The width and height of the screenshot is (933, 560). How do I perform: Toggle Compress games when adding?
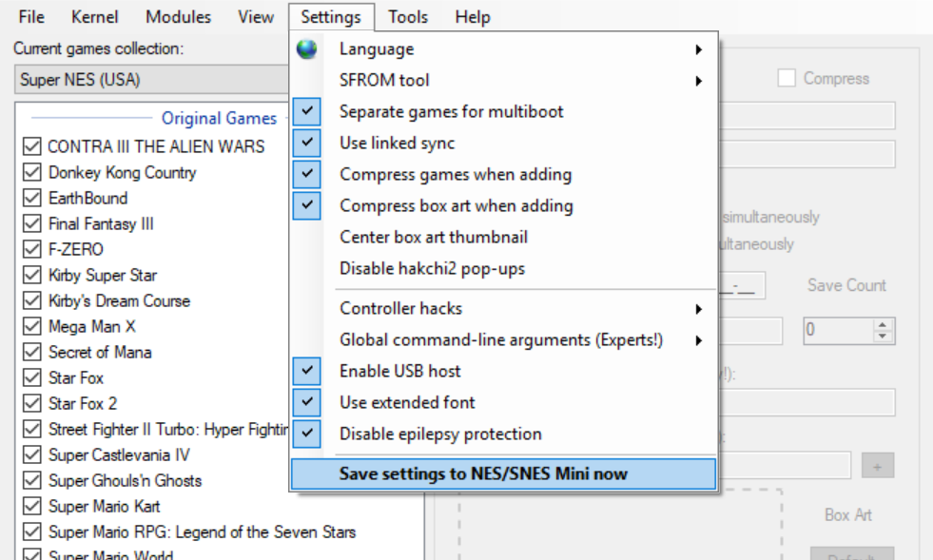(503, 174)
